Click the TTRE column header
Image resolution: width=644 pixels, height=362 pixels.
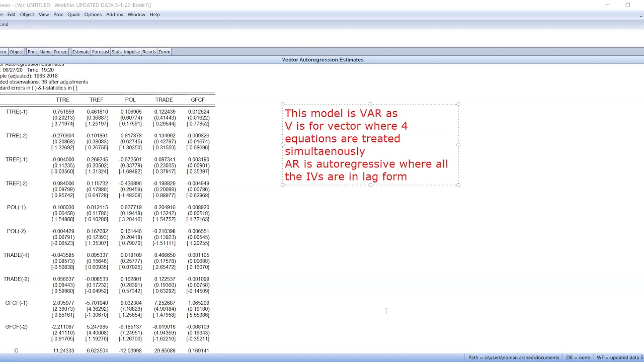63,100
